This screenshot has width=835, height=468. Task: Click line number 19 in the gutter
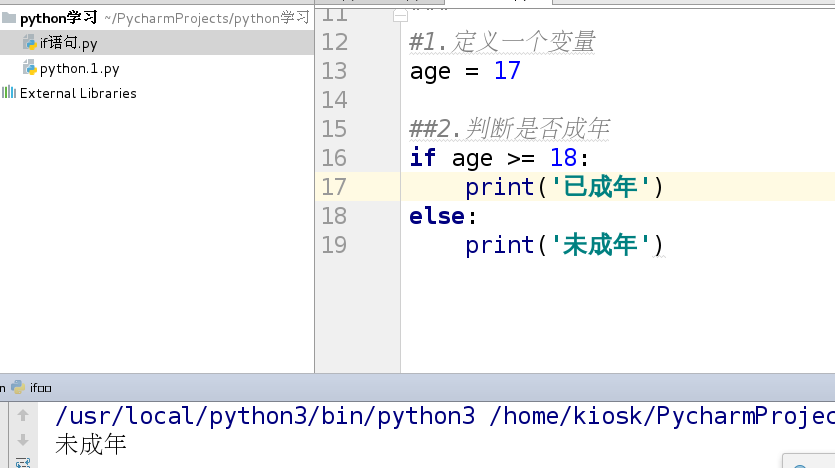pos(334,245)
